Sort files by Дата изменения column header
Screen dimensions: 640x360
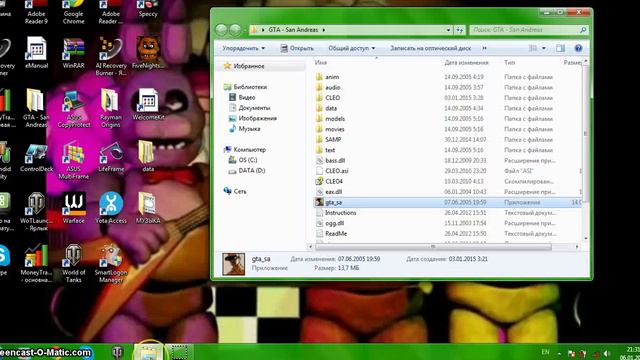pos(466,62)
